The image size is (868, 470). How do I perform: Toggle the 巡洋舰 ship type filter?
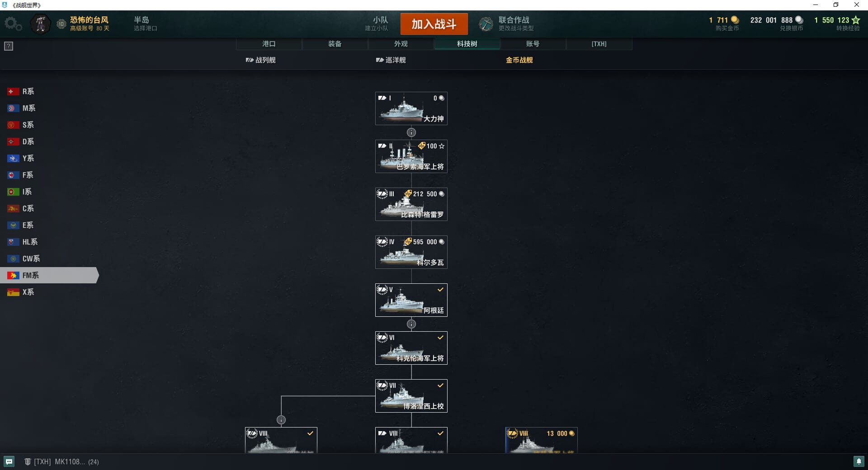pos(391,60)
